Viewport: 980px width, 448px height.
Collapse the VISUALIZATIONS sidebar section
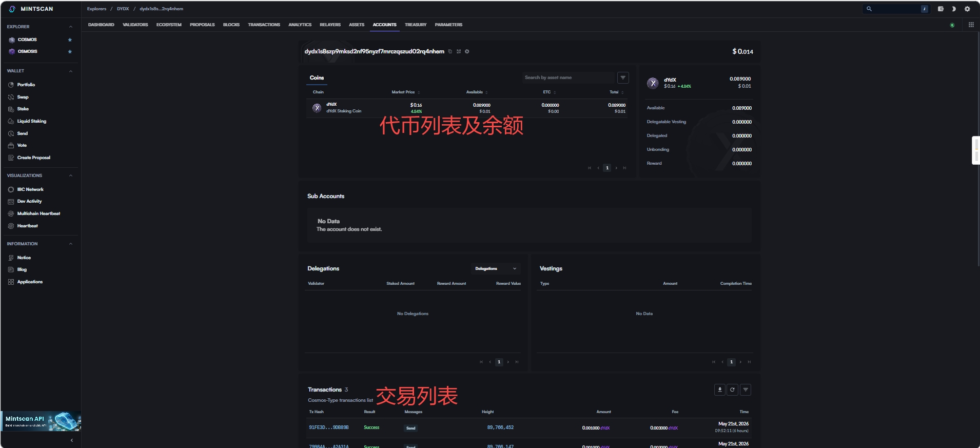pos(71,176)
